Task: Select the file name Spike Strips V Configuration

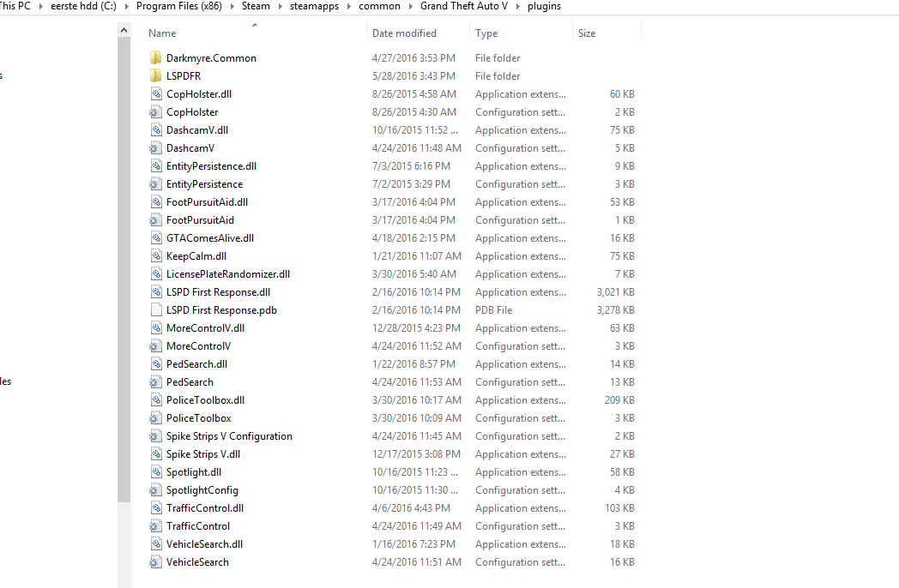Action: click(229, 435)
